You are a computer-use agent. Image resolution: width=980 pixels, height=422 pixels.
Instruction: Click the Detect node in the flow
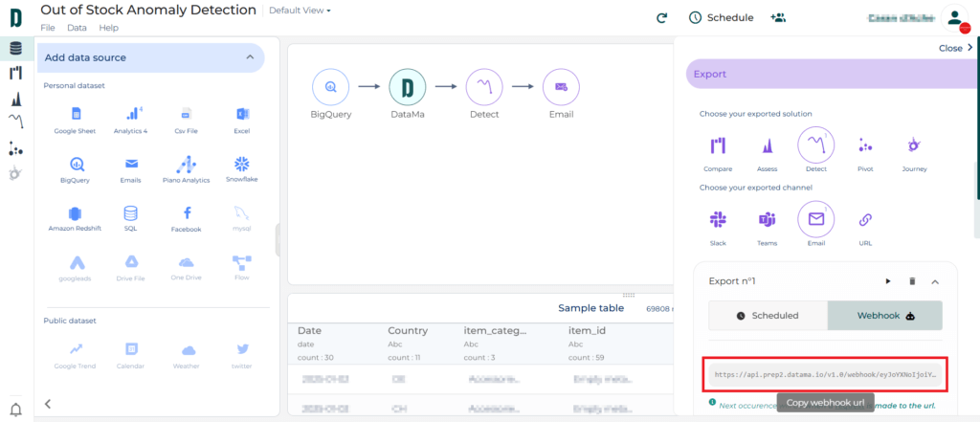click(x=483, y=87)
